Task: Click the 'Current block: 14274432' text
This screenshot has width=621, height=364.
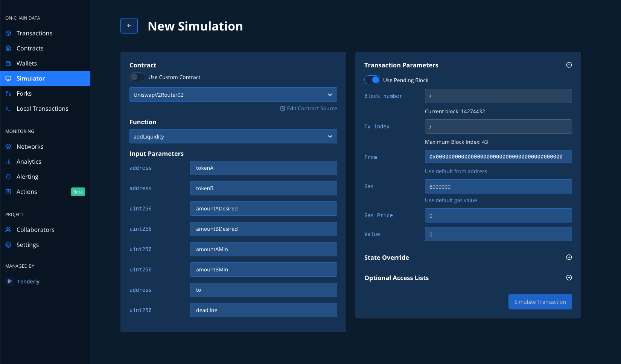Action: (x=455, y=111)
